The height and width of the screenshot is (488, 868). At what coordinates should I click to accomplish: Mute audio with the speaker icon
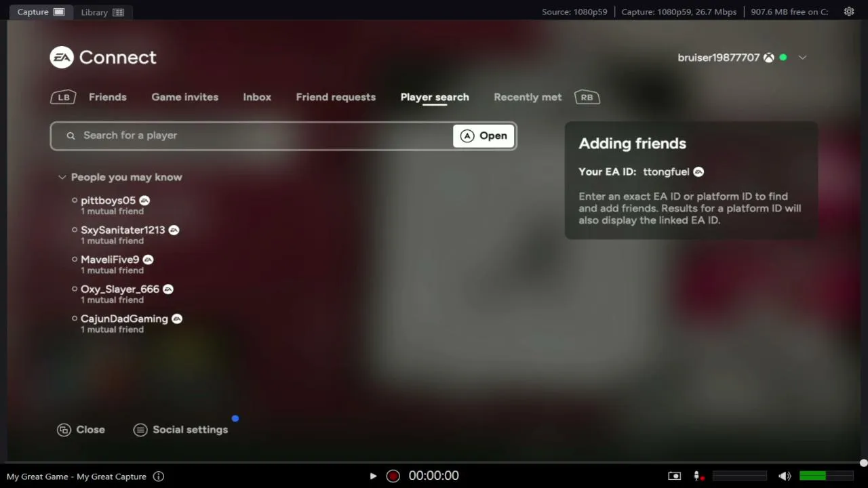tap(785, 476)
